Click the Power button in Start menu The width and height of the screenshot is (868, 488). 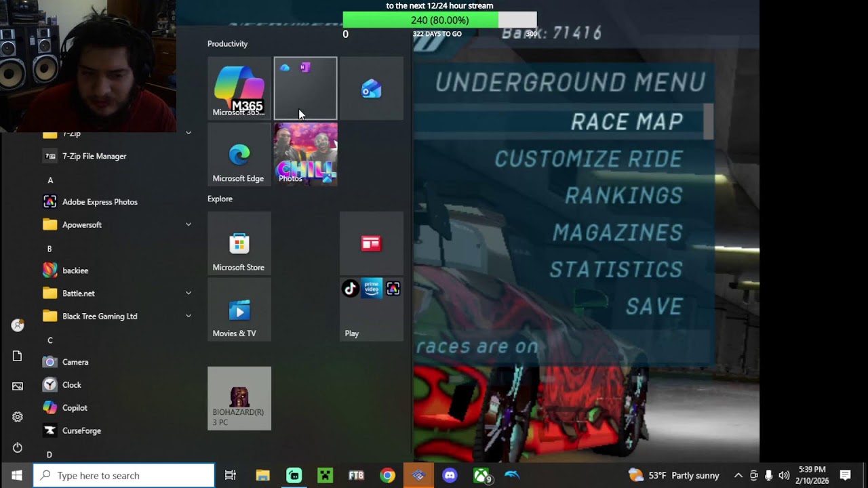tap(18, 447)
